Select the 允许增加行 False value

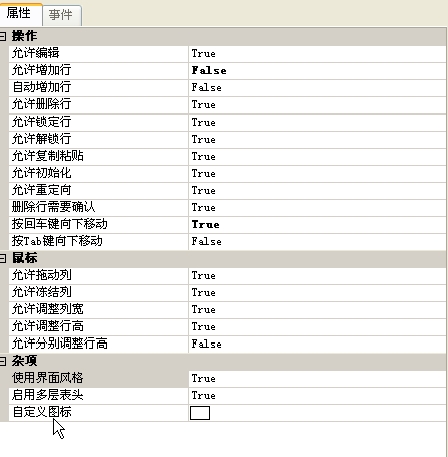(x=209, y=71)
